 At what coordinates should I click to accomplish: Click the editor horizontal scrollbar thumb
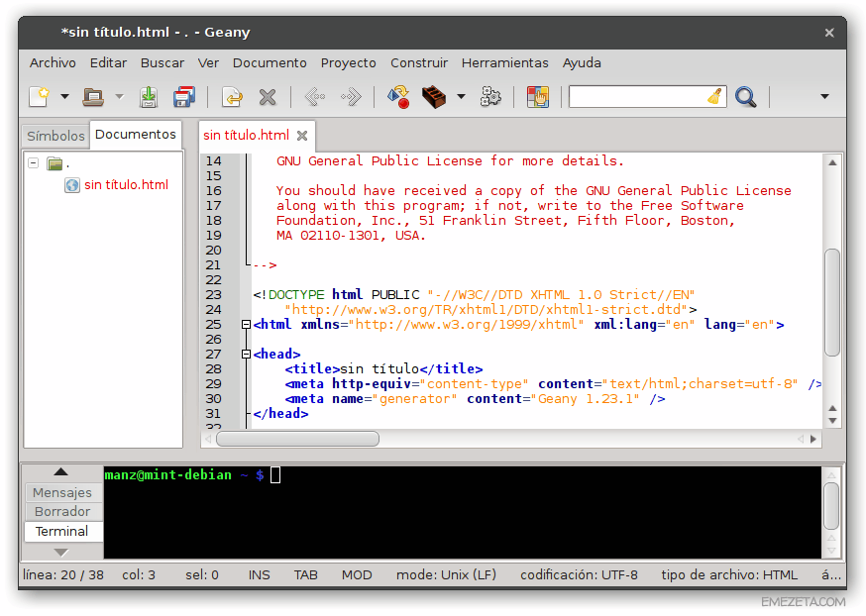coord(297,439)
